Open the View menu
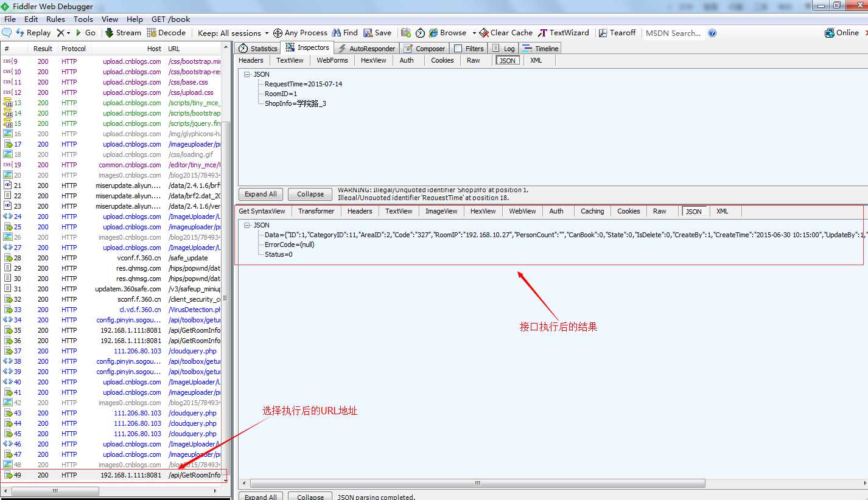This screenshot has width=868, height=500. click(110, 19)
